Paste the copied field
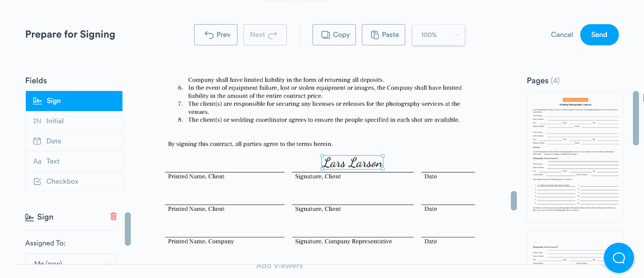Screen dimensions: 644x278 [383, 35]
